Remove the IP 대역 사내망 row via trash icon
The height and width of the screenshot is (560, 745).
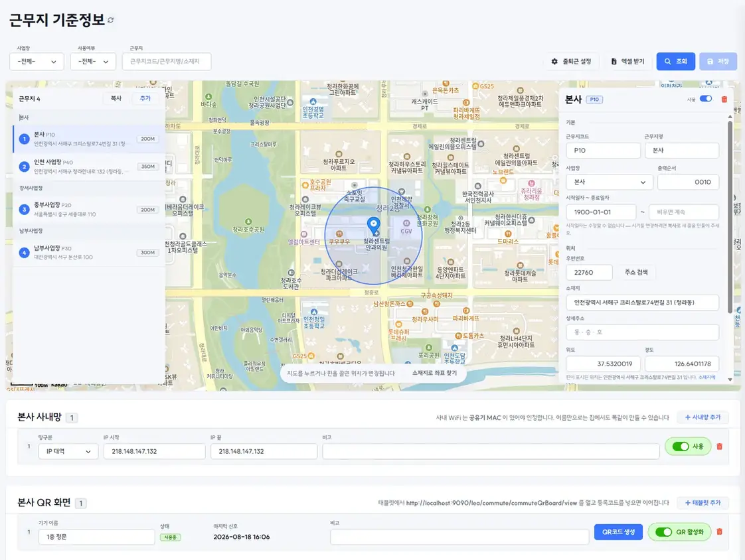pyautogui.click(x=719, y=447)
